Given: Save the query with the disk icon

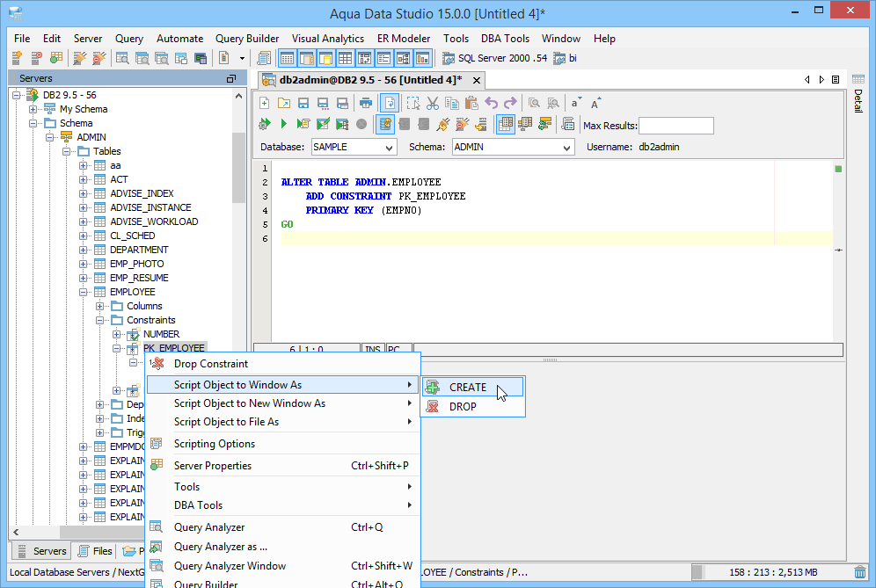Looking at the screenshot, I should pos(303,103).
